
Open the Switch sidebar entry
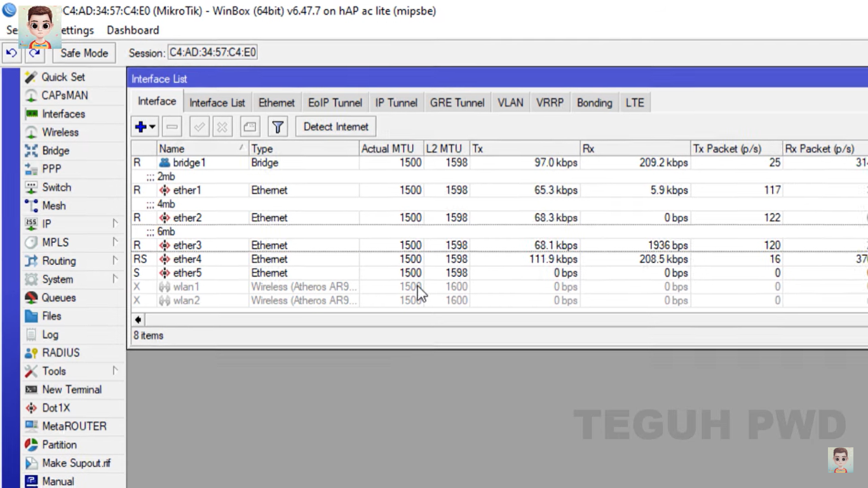tap(56, 187)
